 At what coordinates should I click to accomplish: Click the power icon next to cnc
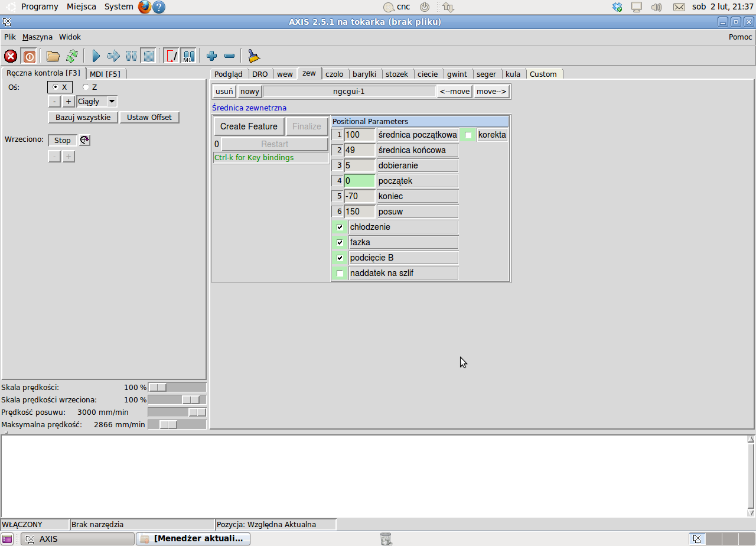pos(425,7)
